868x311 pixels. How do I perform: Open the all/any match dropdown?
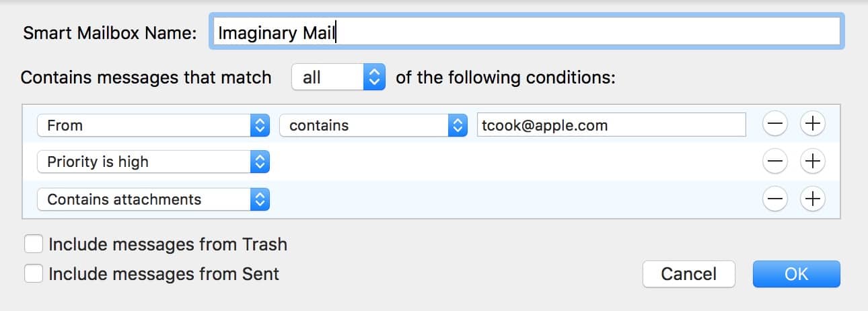(338, 77)
